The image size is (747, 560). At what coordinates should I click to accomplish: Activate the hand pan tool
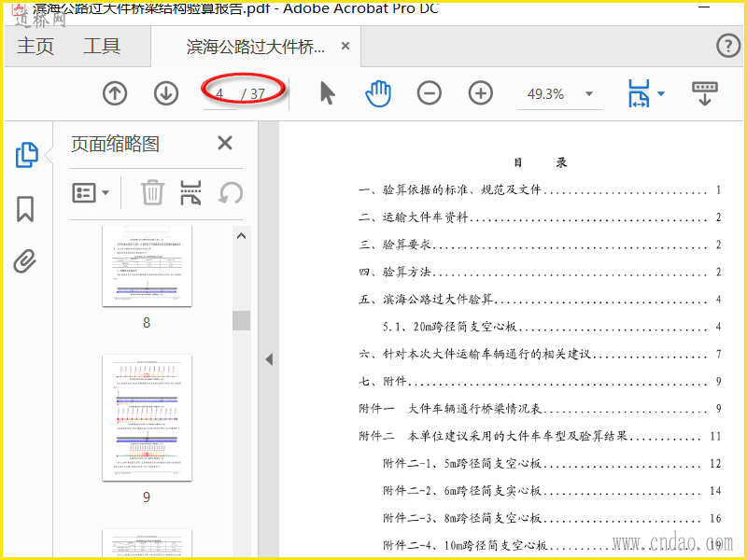tap(378, 92)
